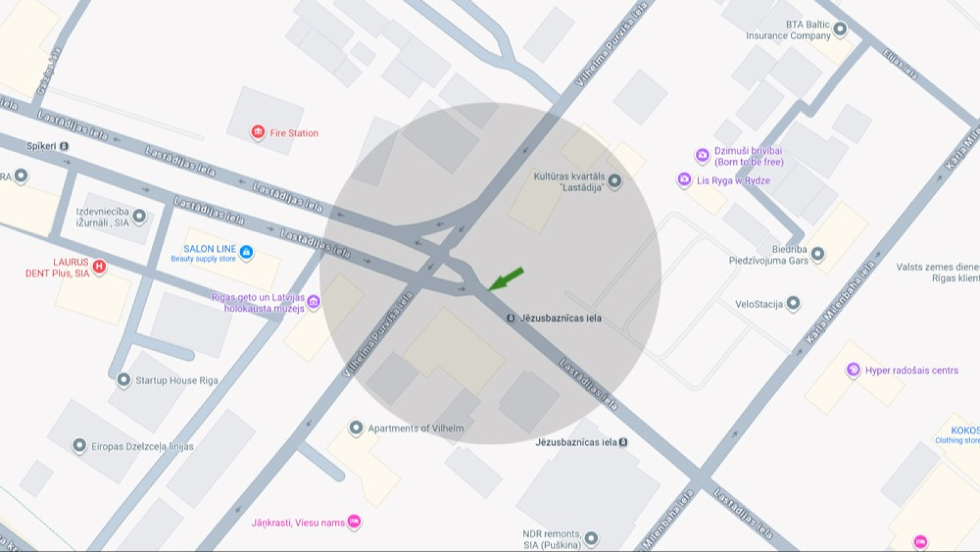Image resolution: width=980 pixels, height=552 pixels.
Task: Select the Kultūras kvartāls Lastādija pin
Action: coord(614,181)
